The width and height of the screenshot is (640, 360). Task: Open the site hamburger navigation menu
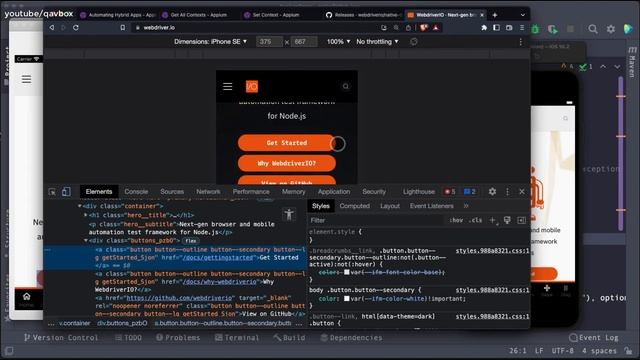[x=228, y=86]
